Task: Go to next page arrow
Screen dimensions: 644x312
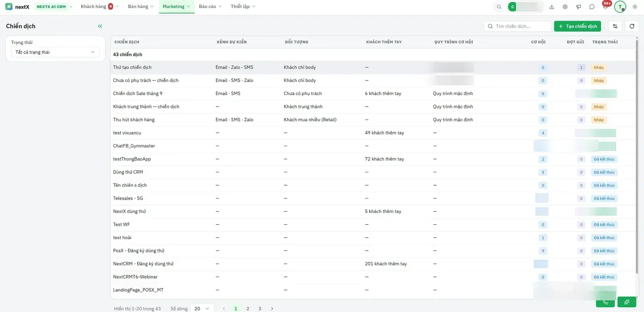Action: pyautogui.click(x=272, y=309)
